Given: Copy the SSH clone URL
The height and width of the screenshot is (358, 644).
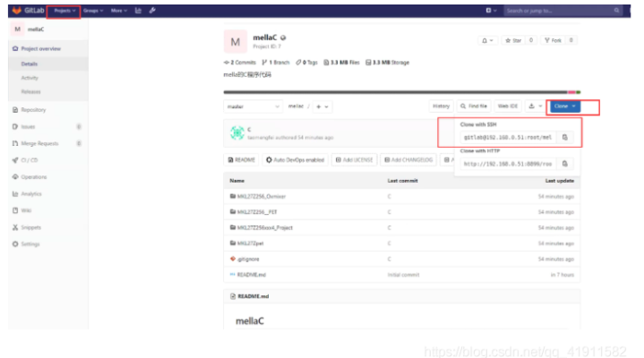Looking at the screenshot, I should point(565,138).
